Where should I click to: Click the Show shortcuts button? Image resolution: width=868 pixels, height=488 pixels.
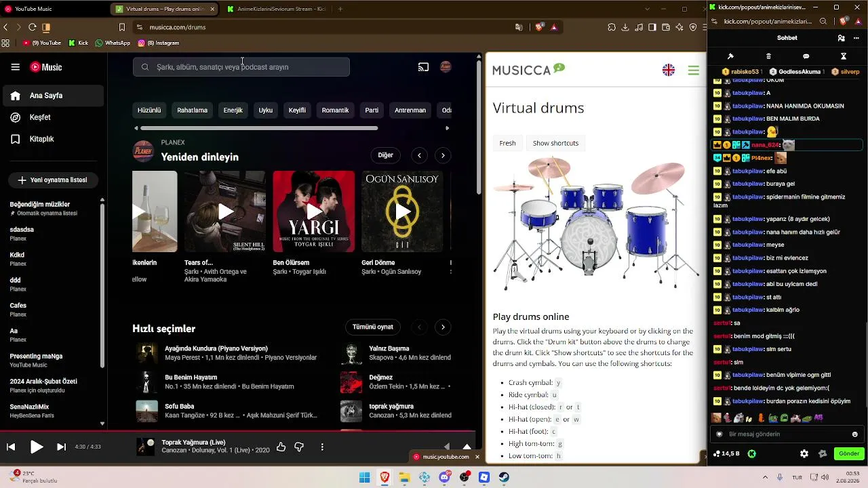[x=555, y=143]
